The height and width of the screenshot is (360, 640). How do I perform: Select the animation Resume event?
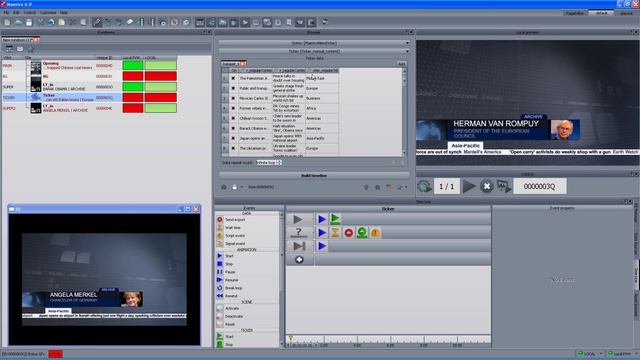(249, 280)
